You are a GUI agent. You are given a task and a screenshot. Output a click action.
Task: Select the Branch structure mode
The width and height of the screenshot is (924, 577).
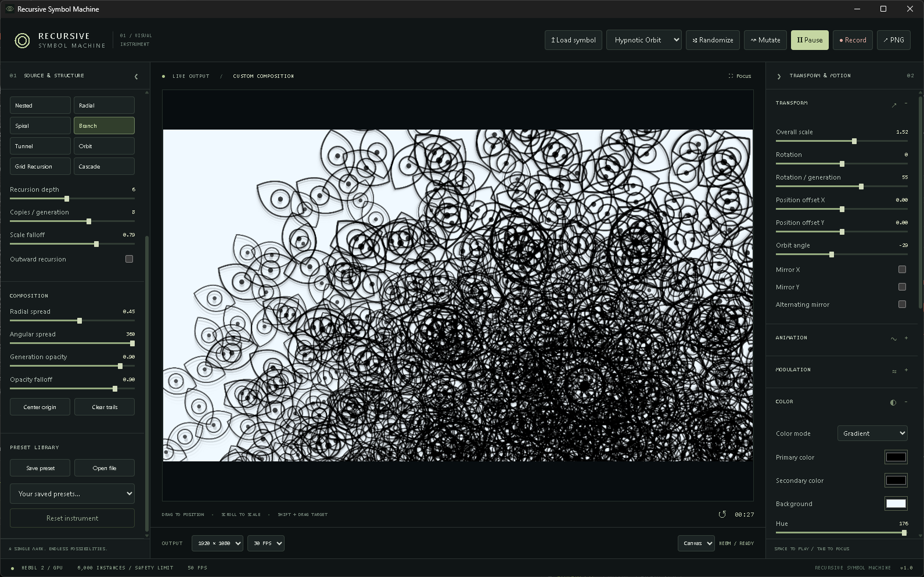(104, 126)
